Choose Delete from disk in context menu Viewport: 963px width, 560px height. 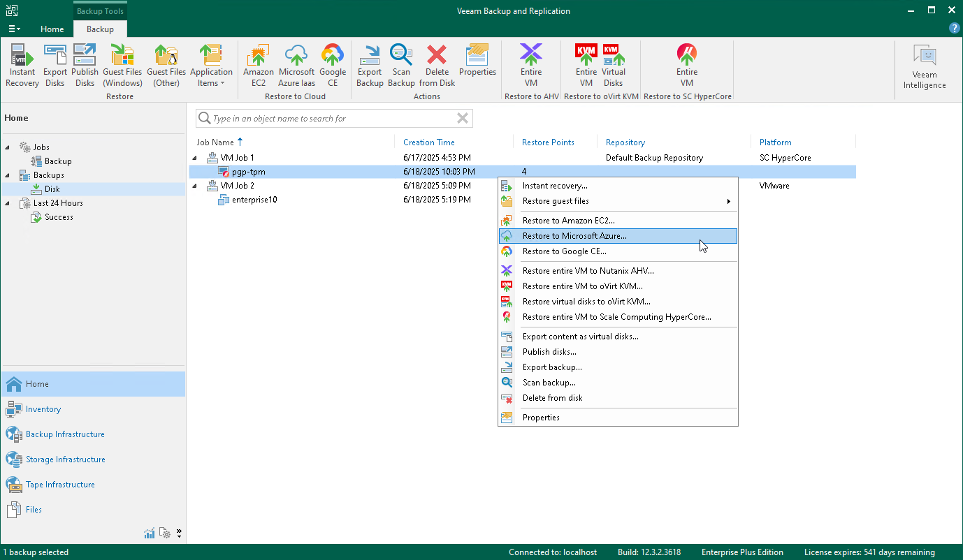[618, 398]
